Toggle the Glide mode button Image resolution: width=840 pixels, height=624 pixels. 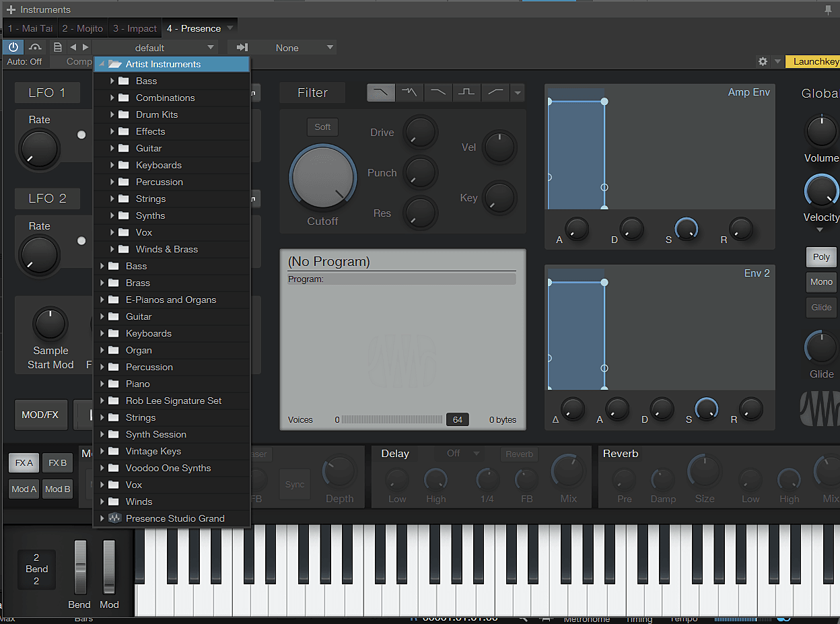point(821,307)
